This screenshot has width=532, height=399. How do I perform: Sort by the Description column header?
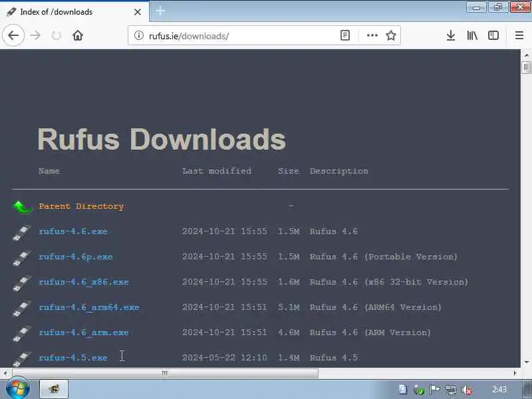338,171
